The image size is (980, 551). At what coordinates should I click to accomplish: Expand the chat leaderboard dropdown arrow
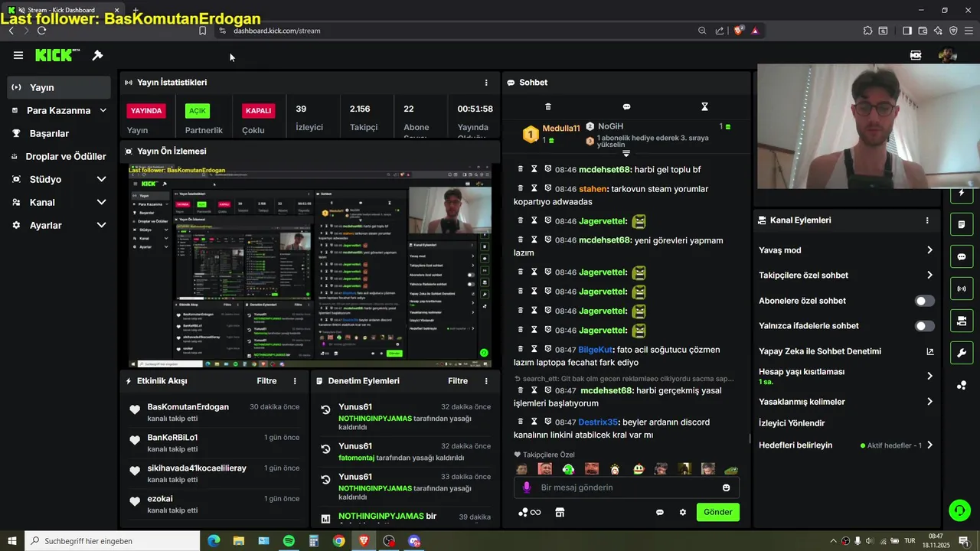pyautogui.click(x=626, y=154)
